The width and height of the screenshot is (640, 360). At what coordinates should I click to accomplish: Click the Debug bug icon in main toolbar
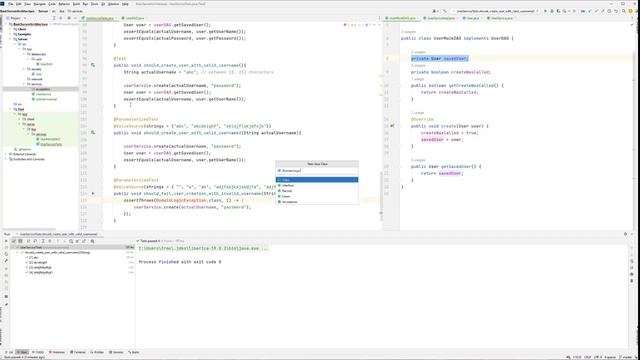click(x=552, y=11)
